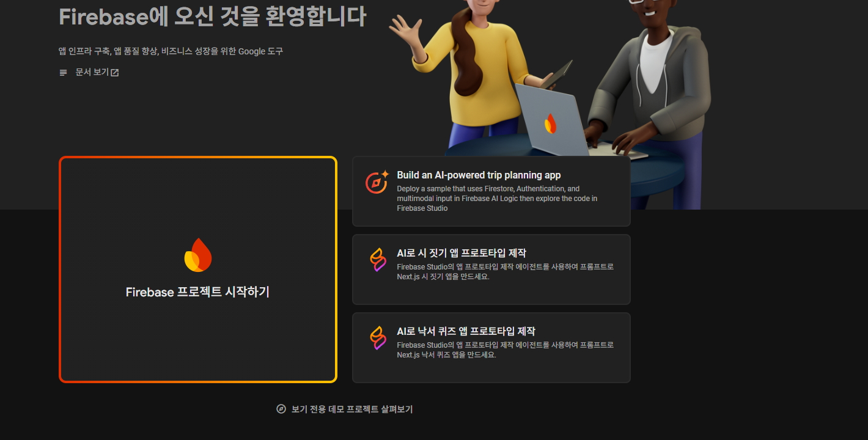Click description text starting Deploy a sample that uses Firestore

pyautogui.click(x=497, y=199)
